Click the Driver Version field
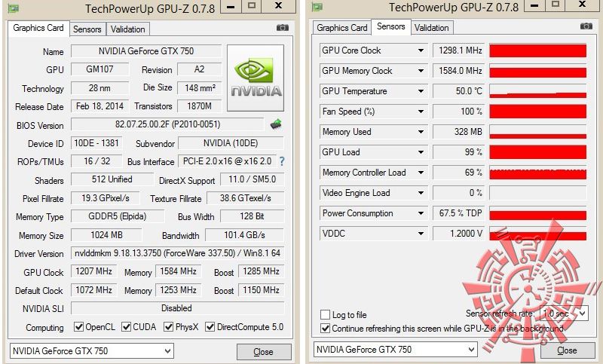 coord(177,253)
